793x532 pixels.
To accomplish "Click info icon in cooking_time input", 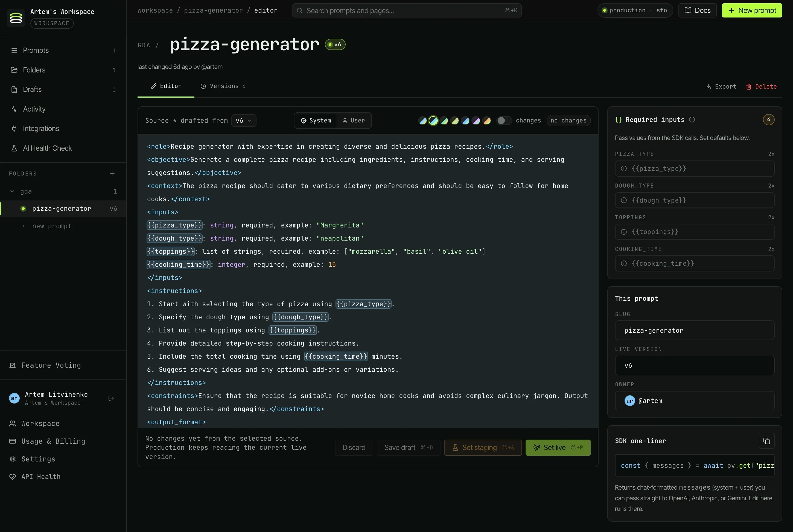I will click(624, 264).
